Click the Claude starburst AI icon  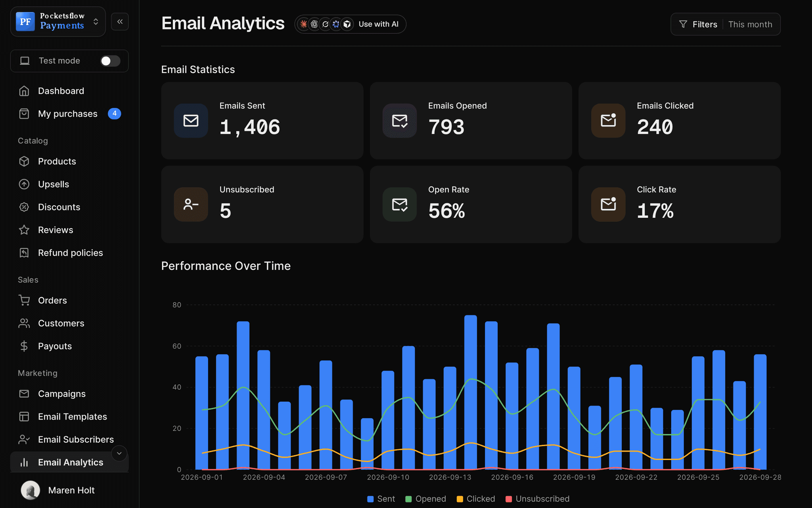point(304,24)
